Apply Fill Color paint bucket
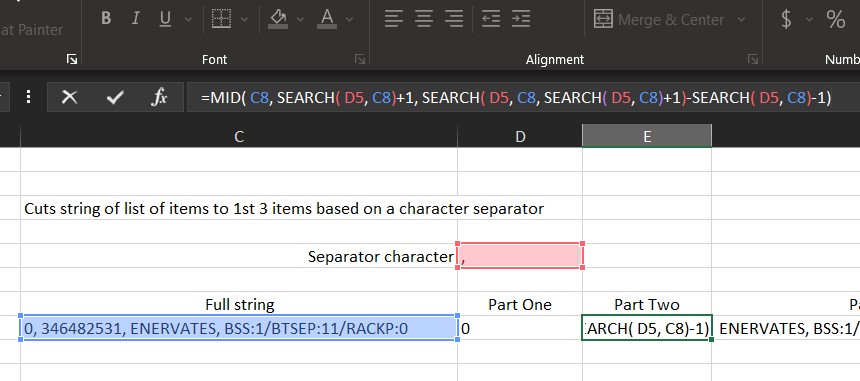 tap(278, 19)
